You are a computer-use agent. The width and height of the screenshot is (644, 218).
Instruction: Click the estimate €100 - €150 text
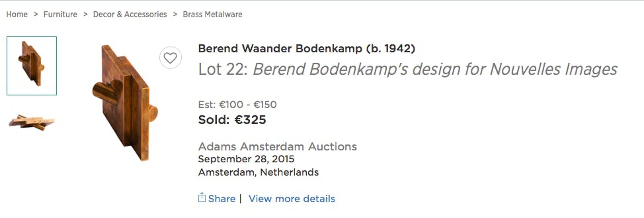click(237, 105)
